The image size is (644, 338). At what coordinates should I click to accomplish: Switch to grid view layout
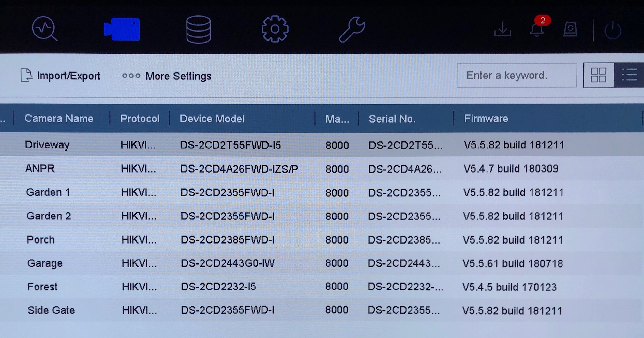click(598, 75)
